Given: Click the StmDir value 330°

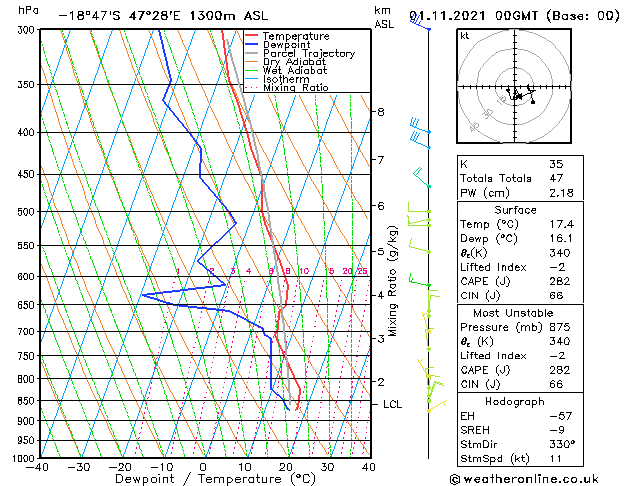Looking at the screenshot, I should click(x=562, y=444).
